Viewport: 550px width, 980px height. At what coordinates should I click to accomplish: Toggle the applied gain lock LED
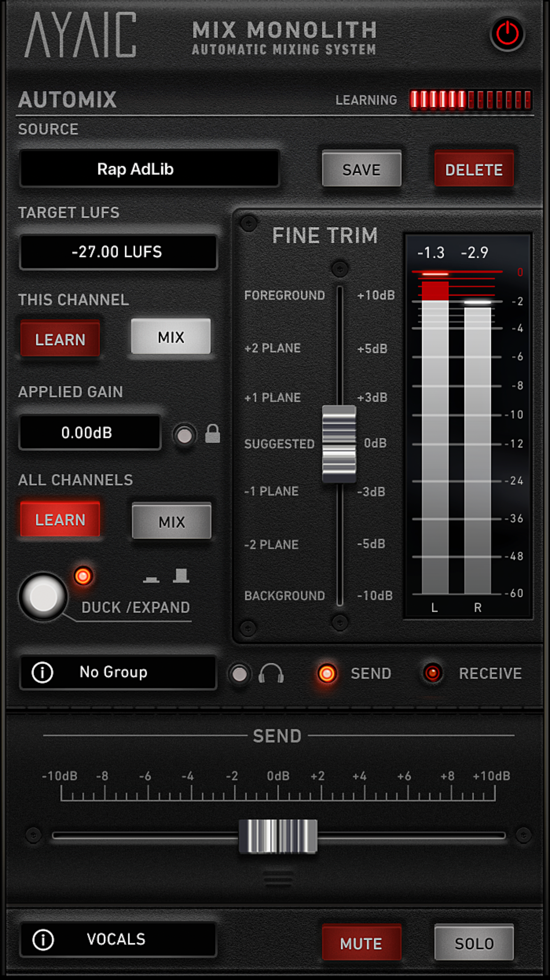pos(185,435)
